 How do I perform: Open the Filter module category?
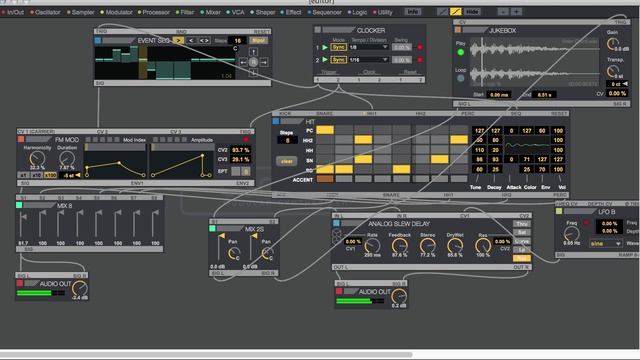coord(185,12)
